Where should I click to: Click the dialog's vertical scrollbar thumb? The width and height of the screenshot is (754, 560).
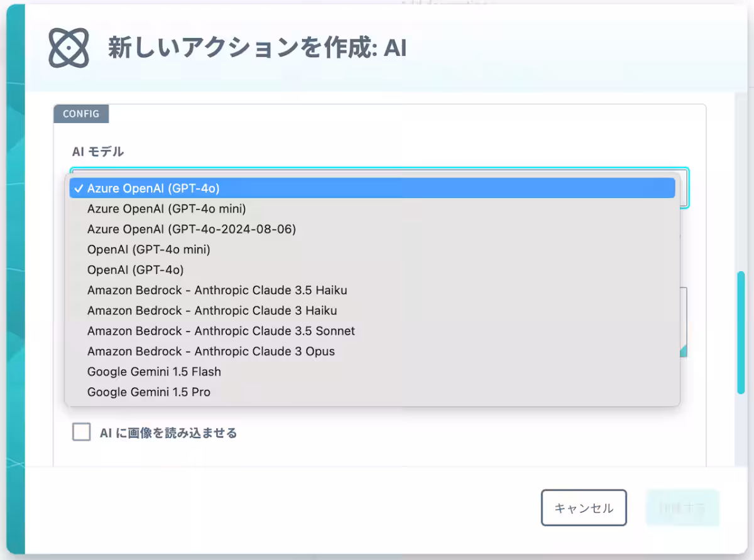(741, 333)
